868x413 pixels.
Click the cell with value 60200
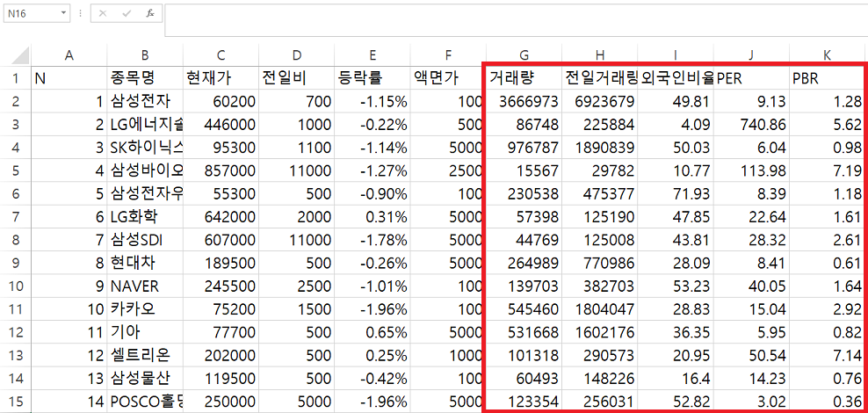(221, 101)
